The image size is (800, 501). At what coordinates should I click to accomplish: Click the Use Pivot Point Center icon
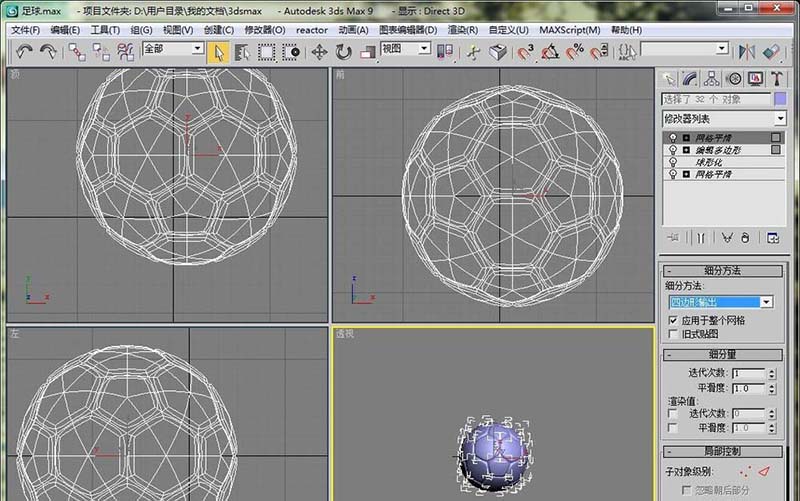coord(444,52)
